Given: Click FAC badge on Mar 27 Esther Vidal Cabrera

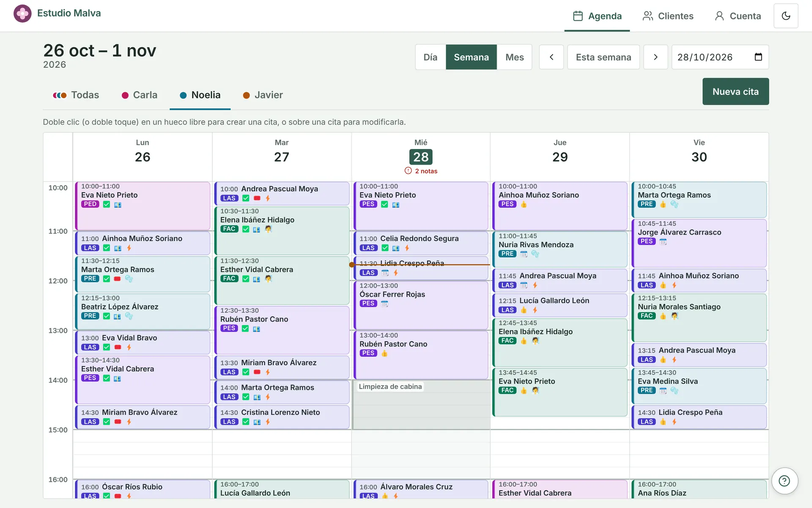Looking at the screenshot, I should (229, 279).
